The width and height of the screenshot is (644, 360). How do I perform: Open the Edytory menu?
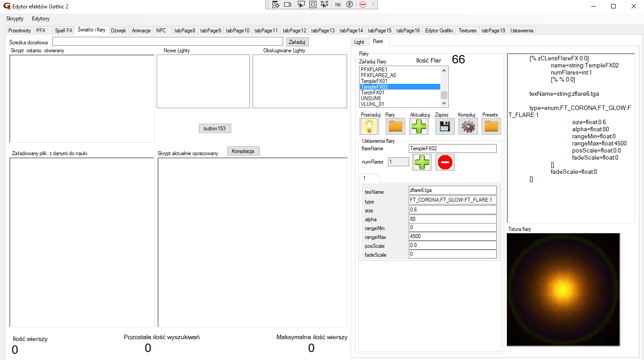(41, 19)
